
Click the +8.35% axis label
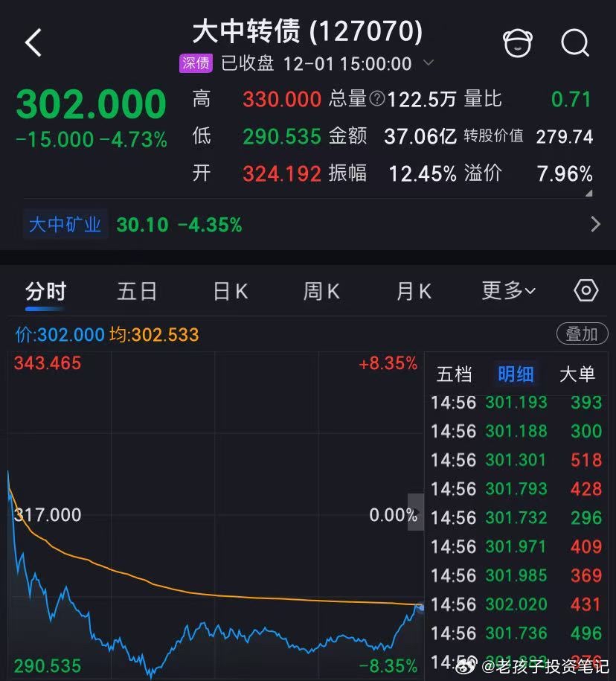(x=388, y=363)
